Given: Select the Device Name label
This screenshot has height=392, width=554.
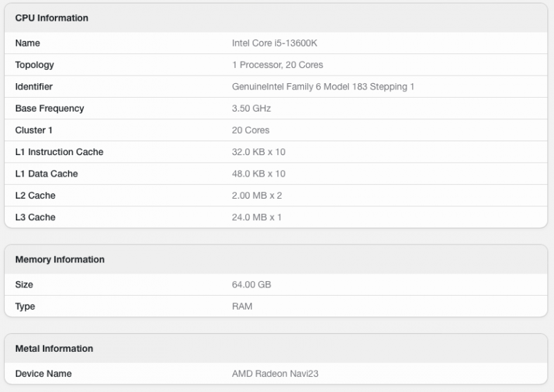Looking at the screenshot, I should pyautogui.click(x=44, y=373).
